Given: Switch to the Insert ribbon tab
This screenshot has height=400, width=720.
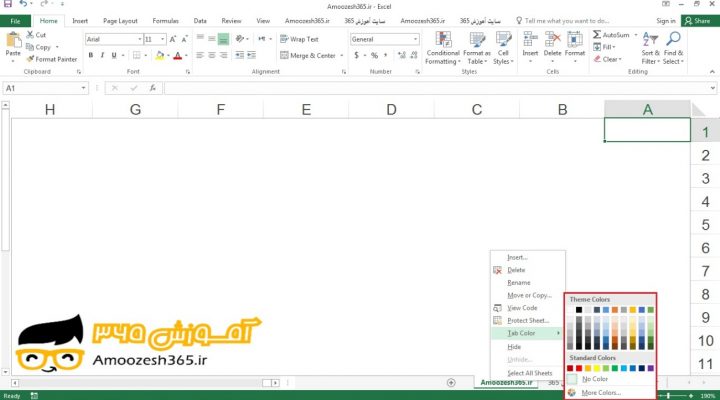Looking at the screenshot, I should click(x=80, y=21).
